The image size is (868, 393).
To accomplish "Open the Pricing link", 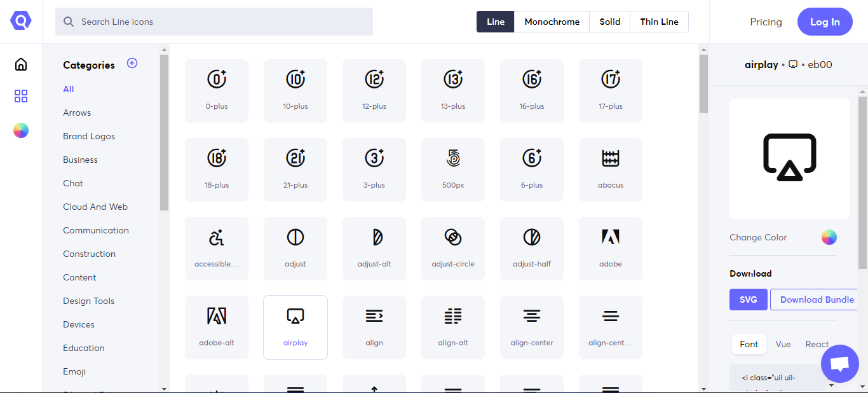I will pyautogui.click(x=766, y=22).
